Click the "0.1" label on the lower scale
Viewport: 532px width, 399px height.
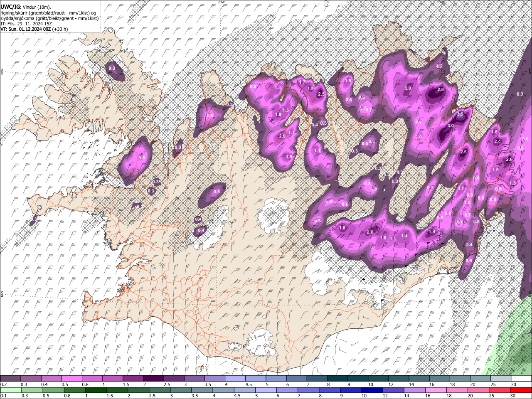pyautogui.click(x=3, y=396)
